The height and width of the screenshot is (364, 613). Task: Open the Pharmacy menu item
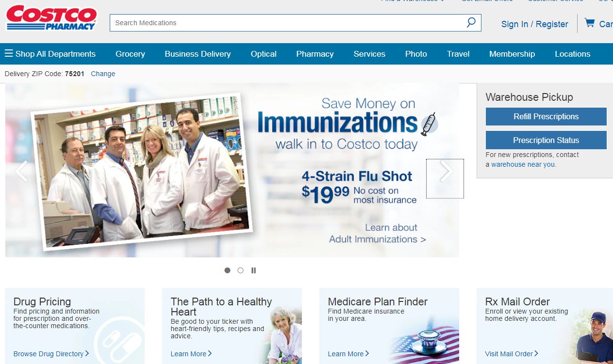tap(315, 54)
